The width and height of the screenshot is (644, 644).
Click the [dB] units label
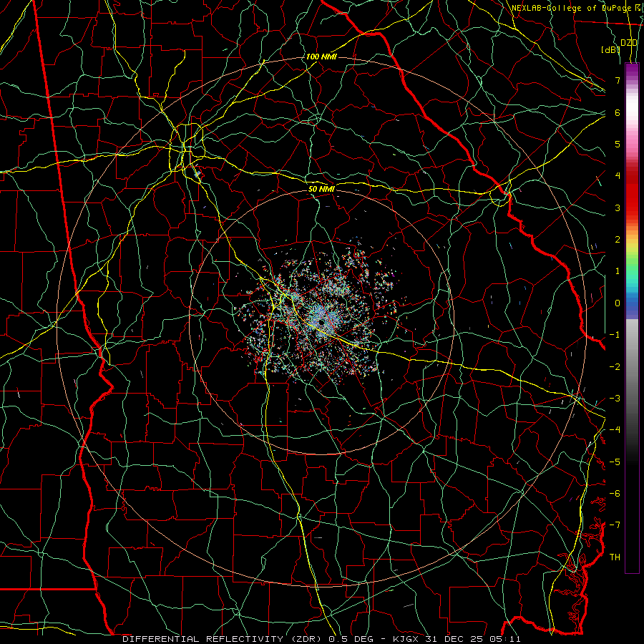pyautogui.click(x=611, y=49)
